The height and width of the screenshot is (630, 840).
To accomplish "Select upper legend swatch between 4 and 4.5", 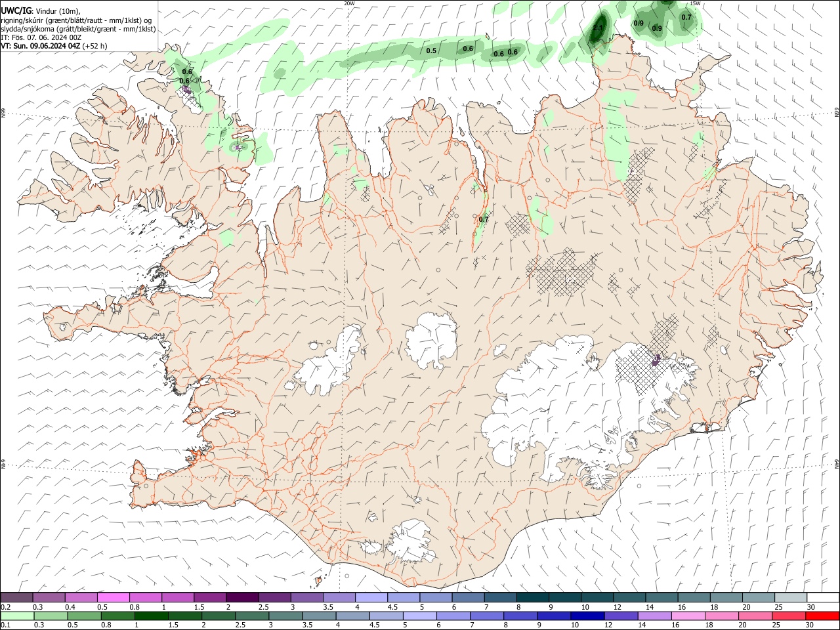I will (x=371, y=597).
